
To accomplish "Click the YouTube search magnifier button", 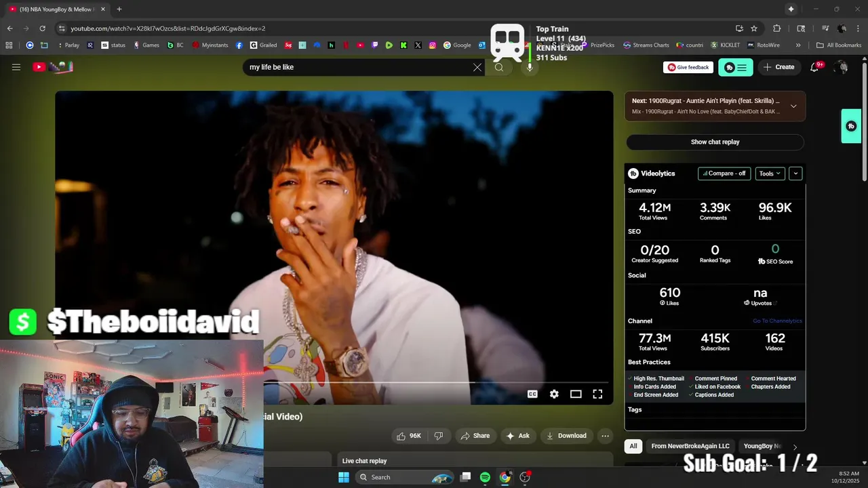I will (499, 67).
